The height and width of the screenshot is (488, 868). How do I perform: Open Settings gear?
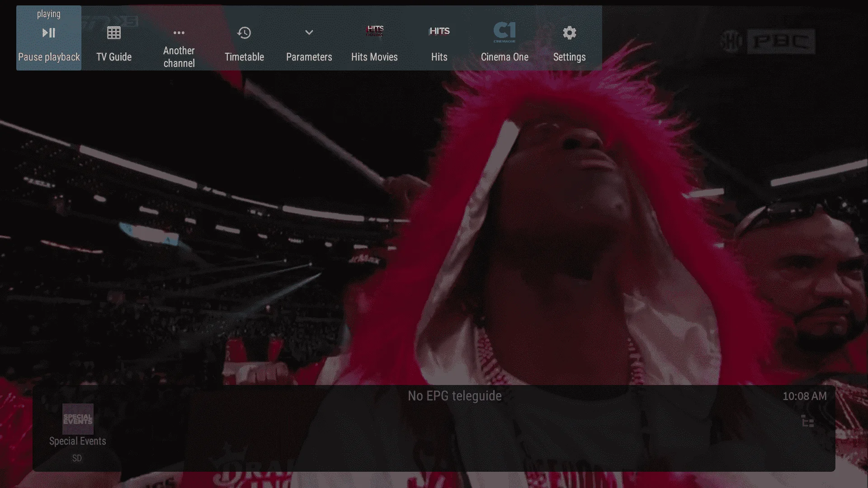pyautogui.click(x=570, y=38)
